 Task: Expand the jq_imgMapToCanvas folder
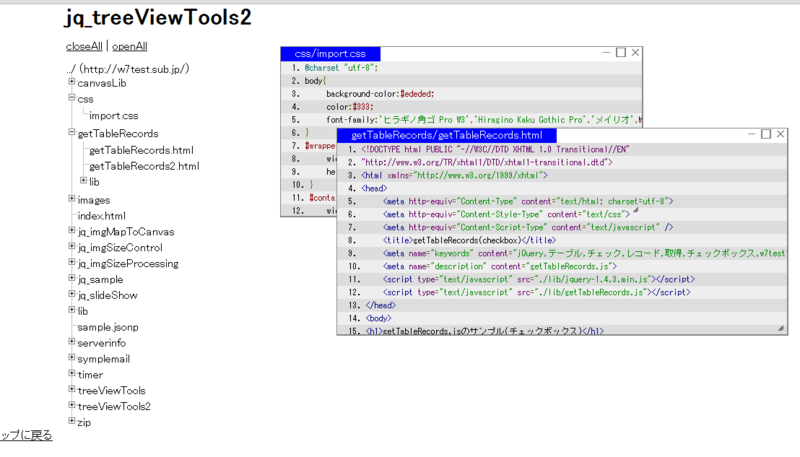pos(71,230)
